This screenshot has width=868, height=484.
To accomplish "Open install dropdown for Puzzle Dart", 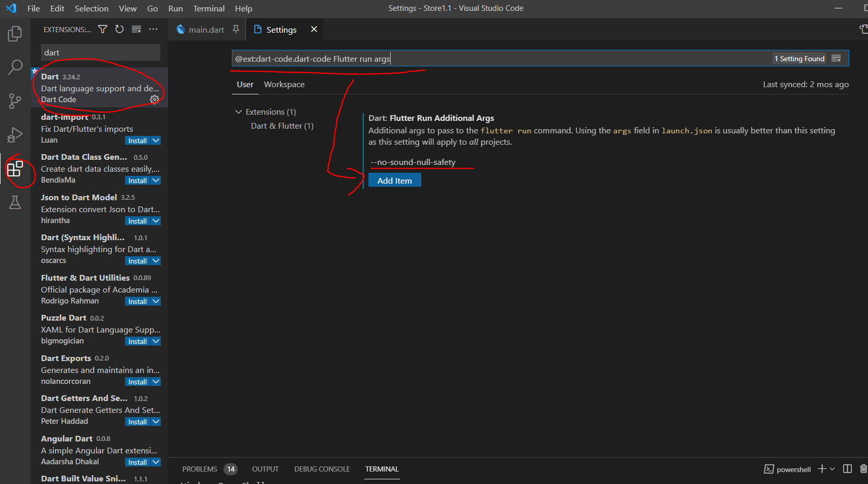I will tap(156, 341).
